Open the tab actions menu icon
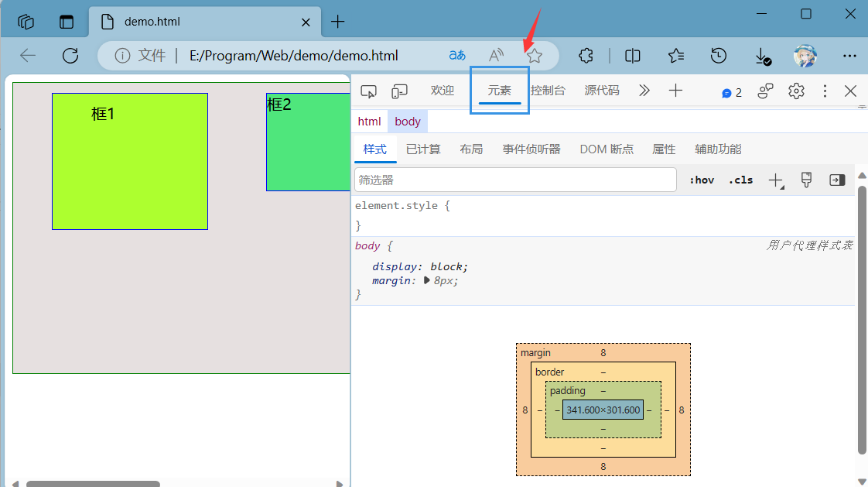Viewport: 868px width, 487px height. pyautogui.click(x=67, y=22)
